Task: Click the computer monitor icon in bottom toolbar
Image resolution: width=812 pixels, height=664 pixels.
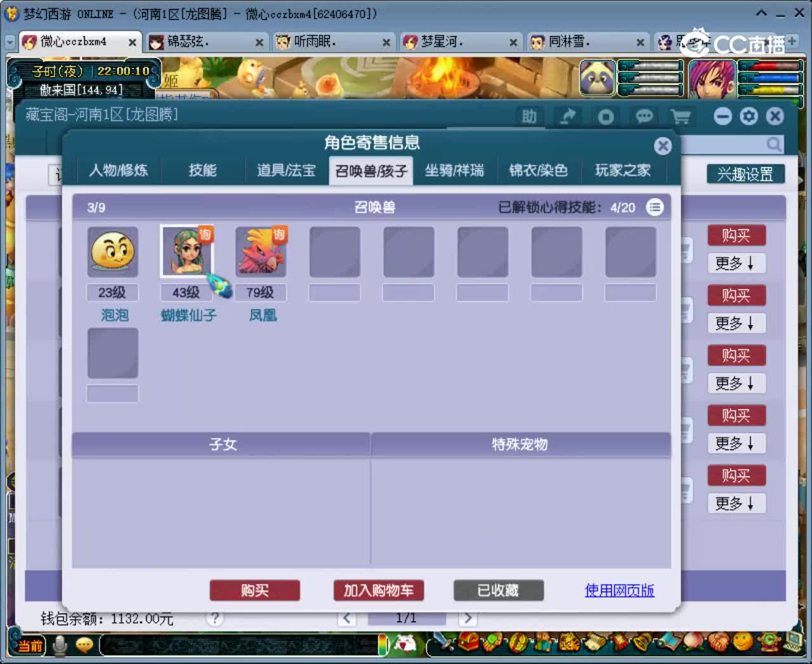Action: [793, 641]
